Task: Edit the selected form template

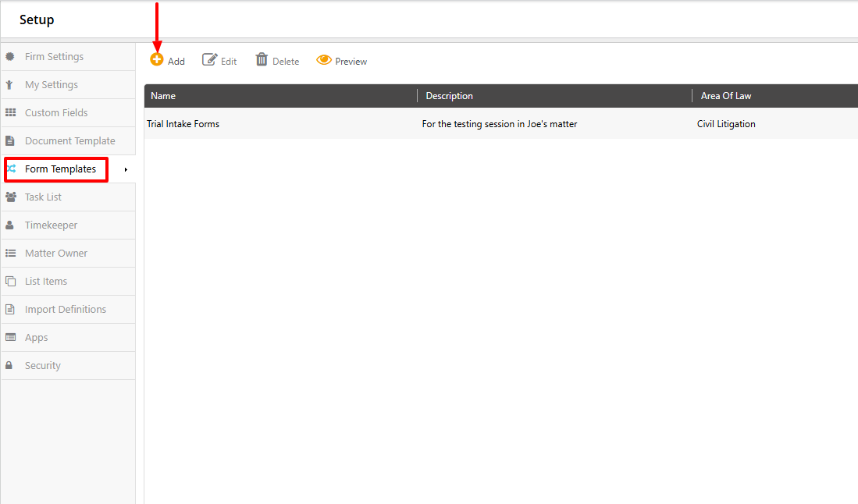Action: 219,60
